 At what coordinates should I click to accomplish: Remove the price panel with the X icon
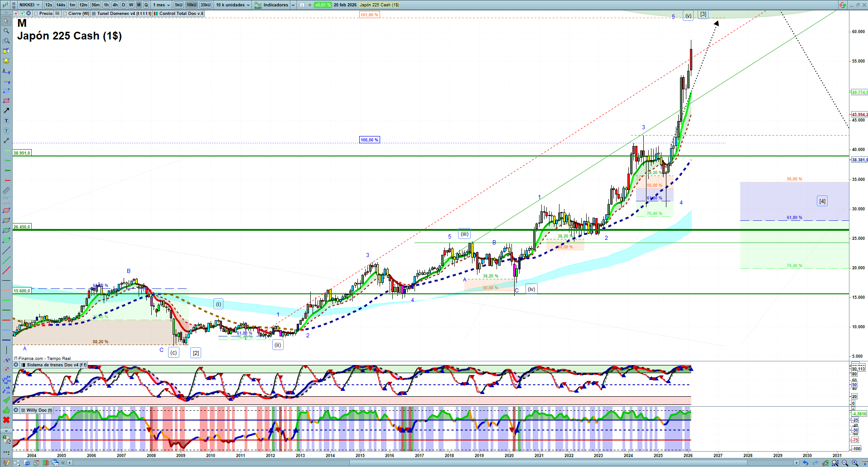tap(29, 14)
